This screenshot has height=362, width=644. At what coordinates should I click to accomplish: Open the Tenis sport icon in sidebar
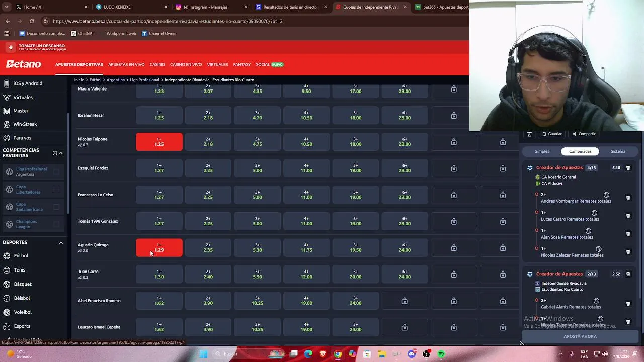[x=7, y=270]
